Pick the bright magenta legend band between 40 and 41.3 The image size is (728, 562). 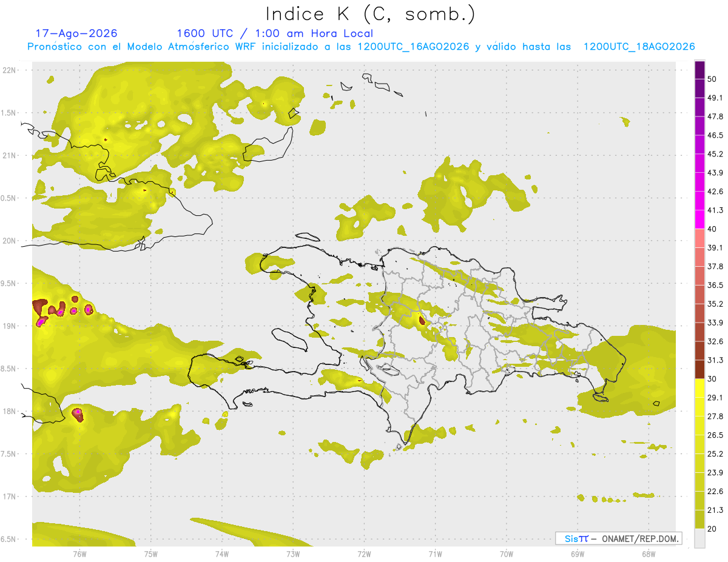pyautogui.click(x=700, y=219)
